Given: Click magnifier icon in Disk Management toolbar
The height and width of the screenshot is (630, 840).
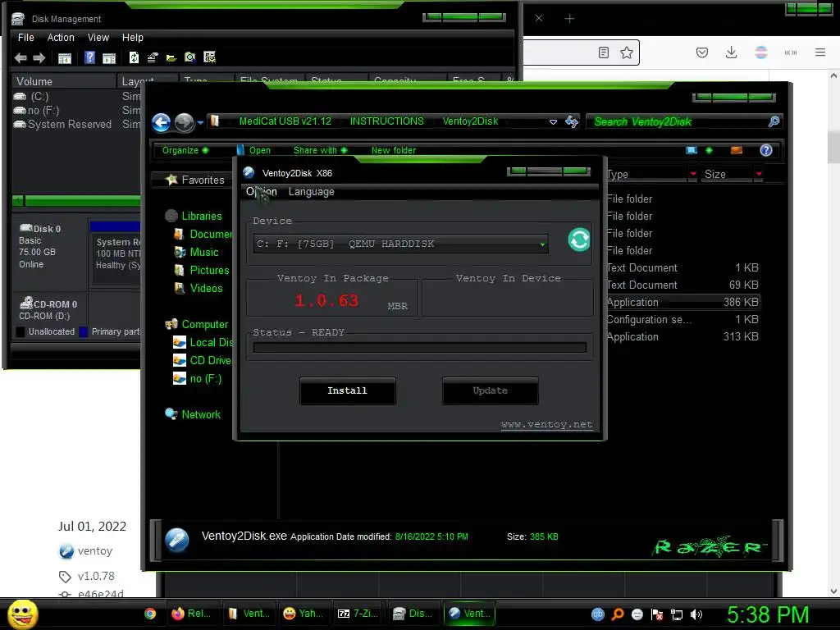Looking at the screenshot, I should click(x=190, y=58).
